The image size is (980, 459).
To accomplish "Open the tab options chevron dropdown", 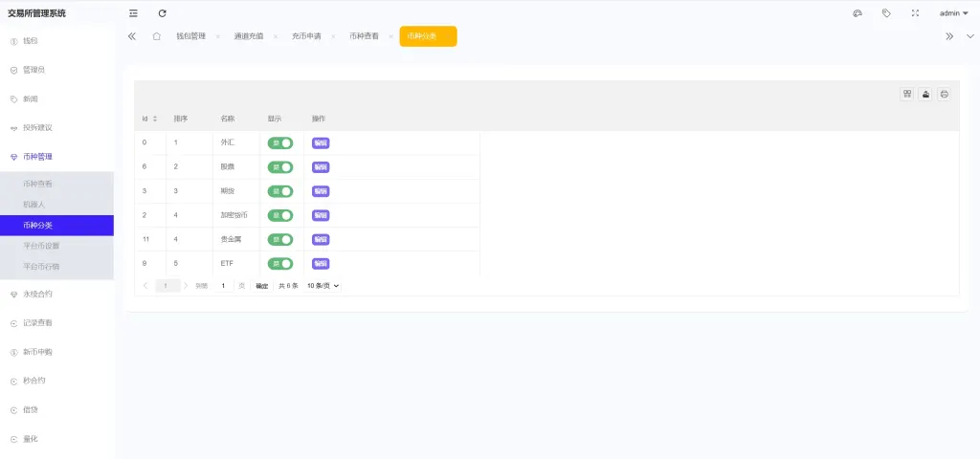I will click(970, 36).
